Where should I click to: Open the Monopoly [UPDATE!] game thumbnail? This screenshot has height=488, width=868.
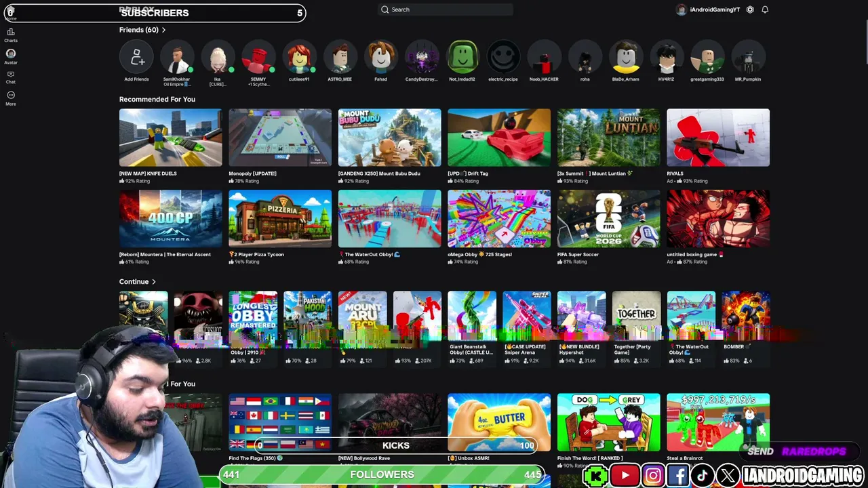point(280,138)
